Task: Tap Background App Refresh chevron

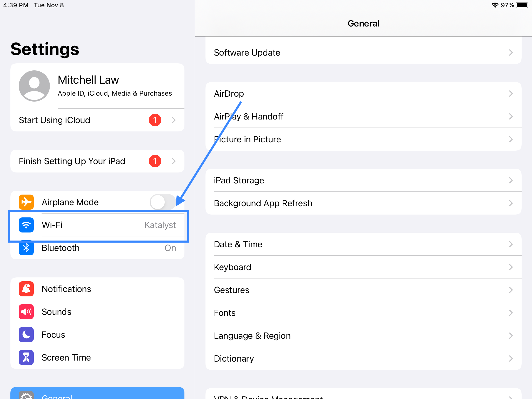Action: (x=511, y=203)
